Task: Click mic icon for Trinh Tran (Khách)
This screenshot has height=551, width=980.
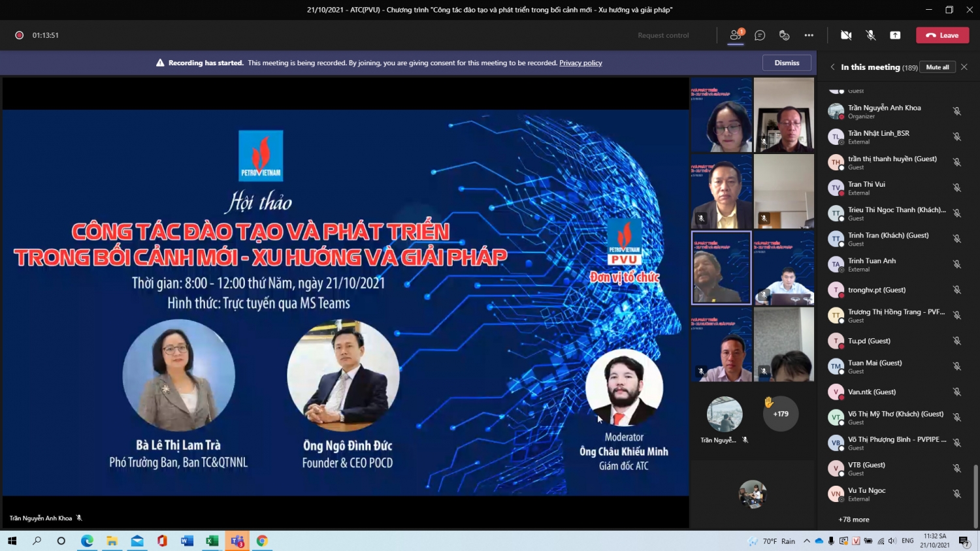Action: point(956,239)
